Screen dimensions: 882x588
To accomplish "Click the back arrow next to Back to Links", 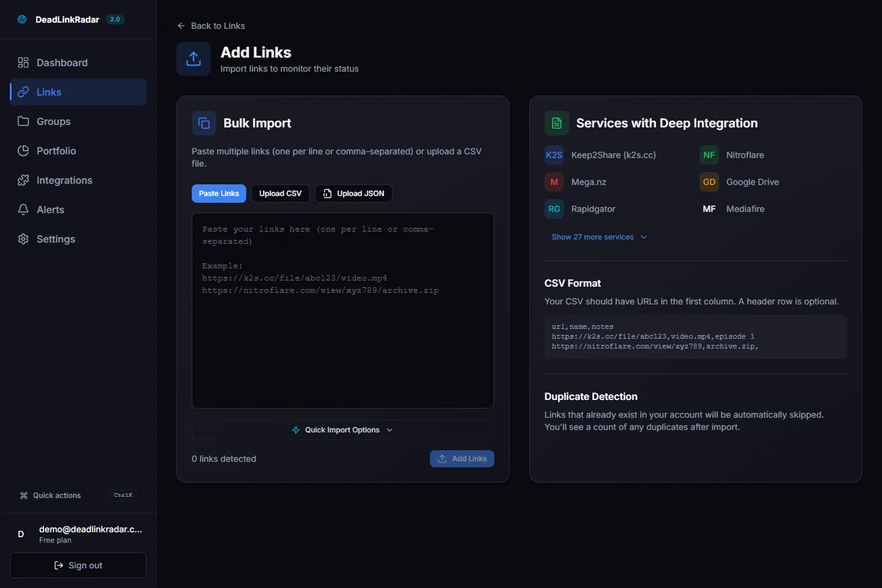I will coord(181,26).
